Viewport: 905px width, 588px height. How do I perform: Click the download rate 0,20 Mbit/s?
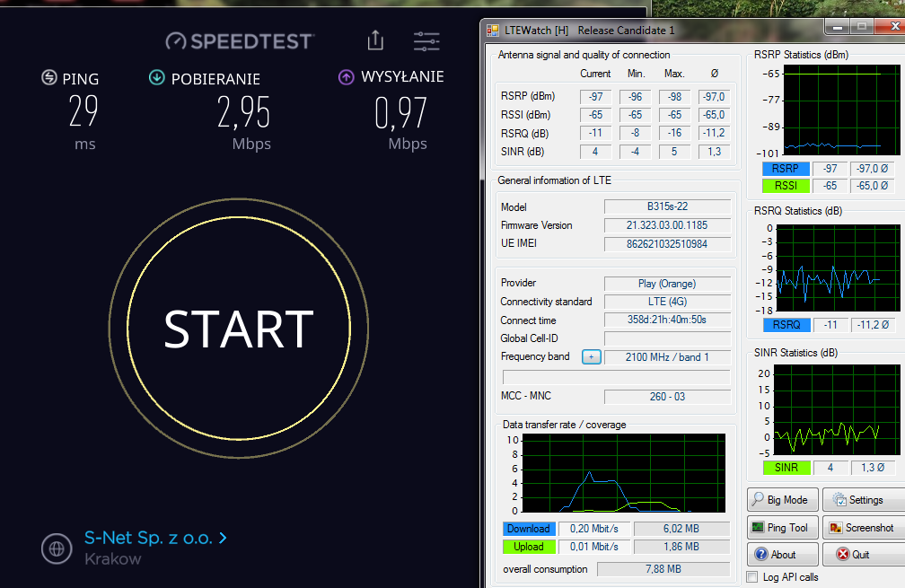tap(594, 529)
